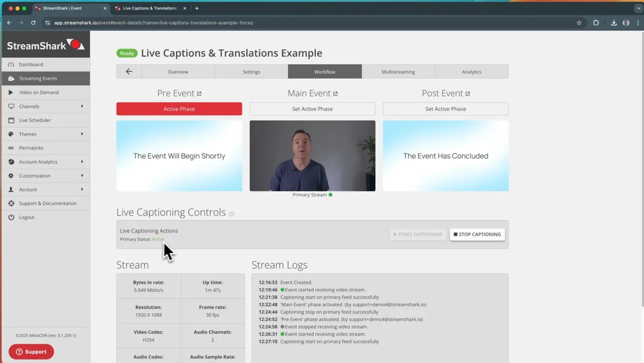Viewport: 644px width, 363px height.
Task: Click the green Ready status badge
Action: [x=127, y=53]
